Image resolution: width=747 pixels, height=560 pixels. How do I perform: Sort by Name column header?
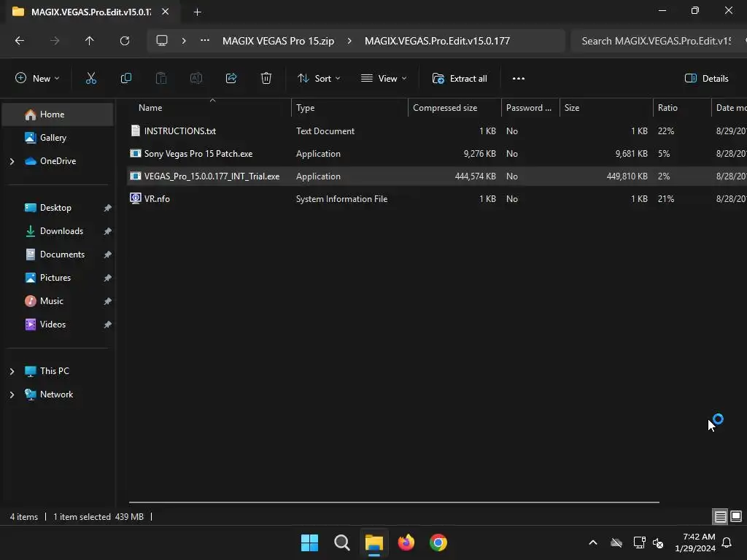coord(209,108)
